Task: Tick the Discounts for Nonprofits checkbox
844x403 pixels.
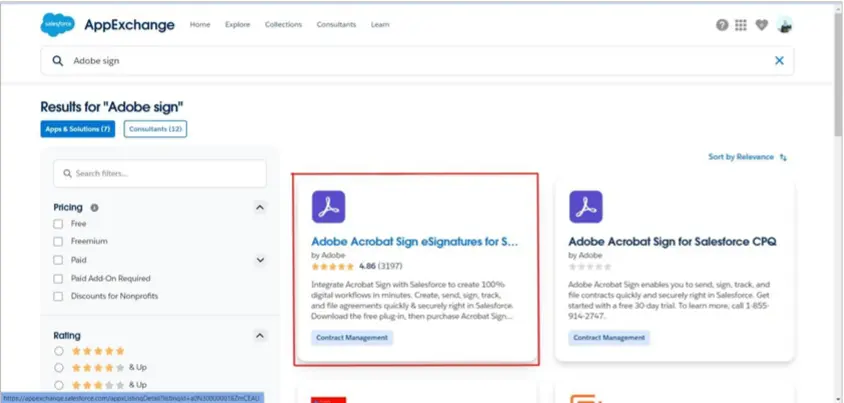Action: point(58,297)
